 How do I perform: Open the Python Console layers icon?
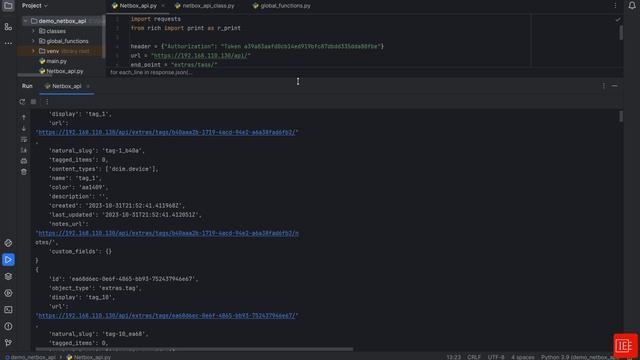click(x=8, y=276)
